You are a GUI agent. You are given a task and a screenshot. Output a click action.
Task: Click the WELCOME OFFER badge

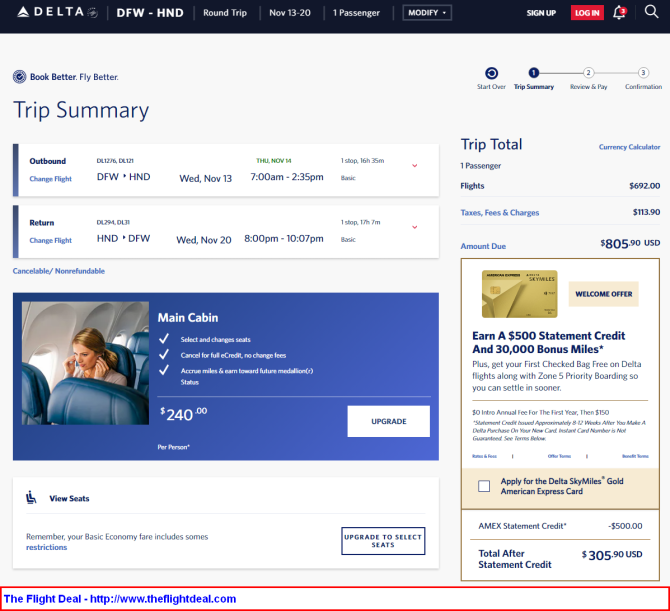pyautogui.click(x=603, y=294)
